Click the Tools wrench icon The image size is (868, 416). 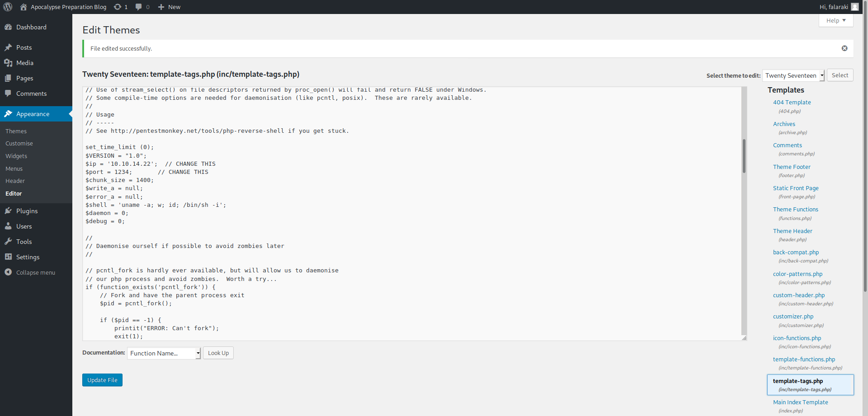tap(8, 242)
